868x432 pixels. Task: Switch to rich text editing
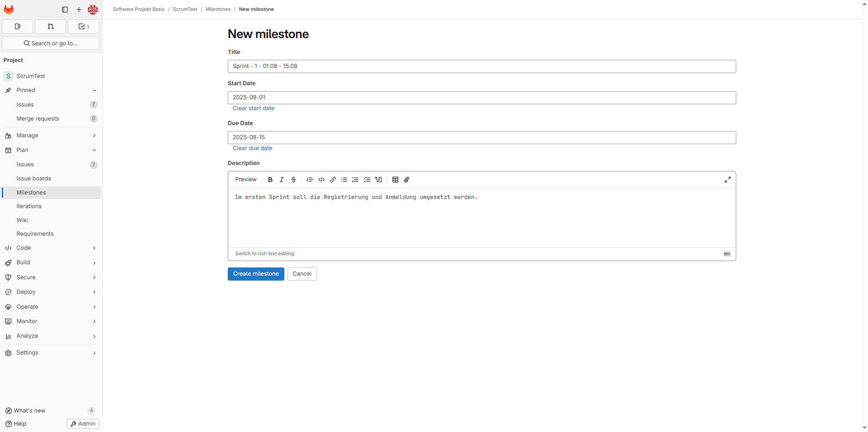(x=264, y=254)
